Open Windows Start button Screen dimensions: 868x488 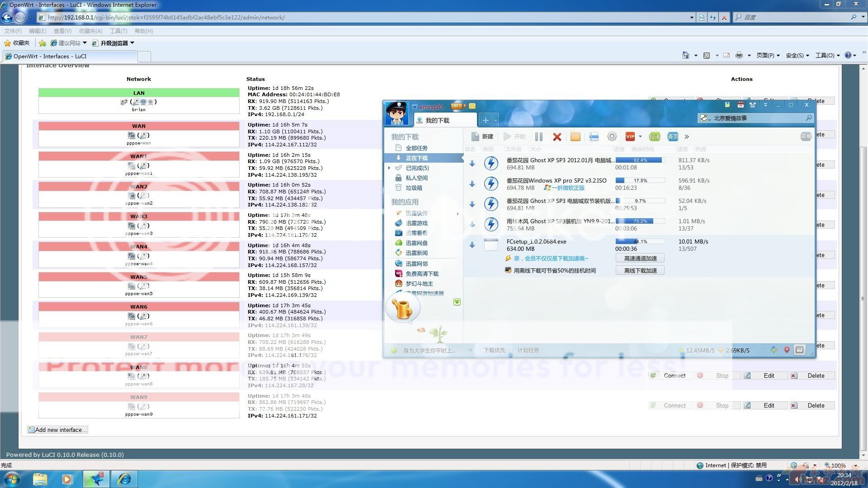point(12,479)
